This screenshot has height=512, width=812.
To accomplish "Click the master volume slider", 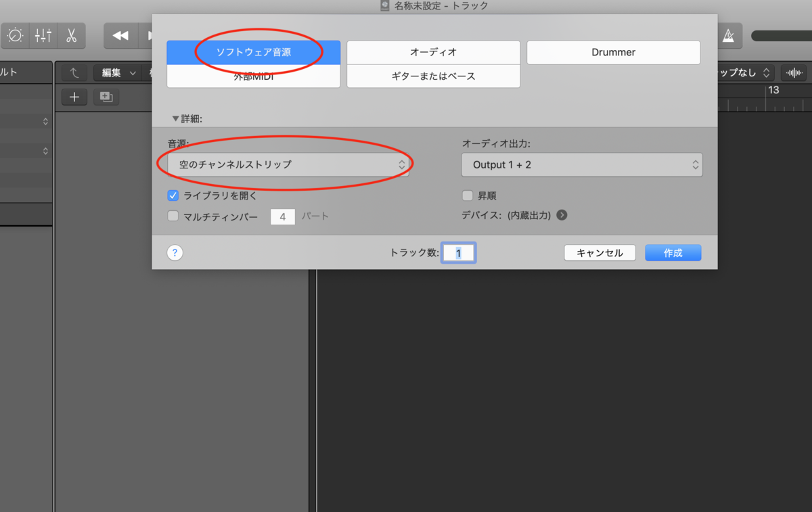I will coord(782,36).
